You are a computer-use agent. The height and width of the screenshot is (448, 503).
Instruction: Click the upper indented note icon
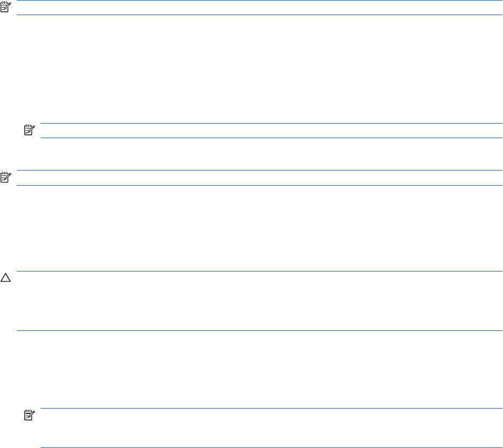[x=29, y=131]
